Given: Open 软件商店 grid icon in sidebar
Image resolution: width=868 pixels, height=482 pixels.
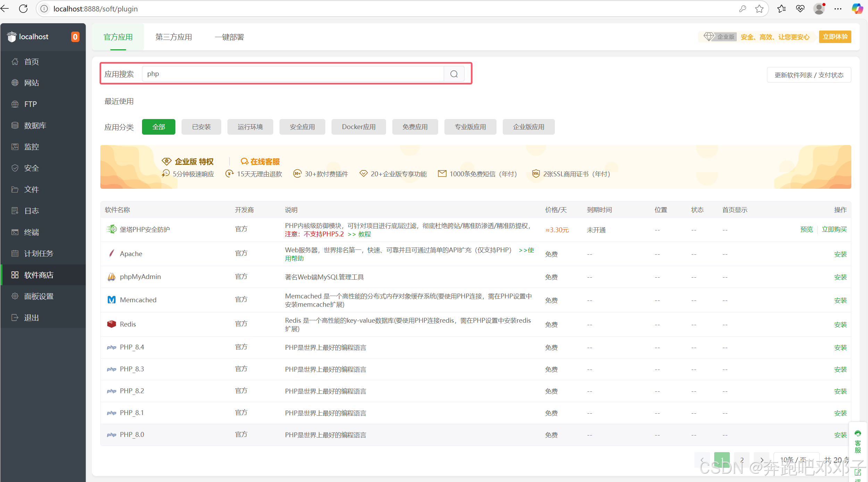Looking at the screenshot, I should pyautogui.click(x=15, y=275).
